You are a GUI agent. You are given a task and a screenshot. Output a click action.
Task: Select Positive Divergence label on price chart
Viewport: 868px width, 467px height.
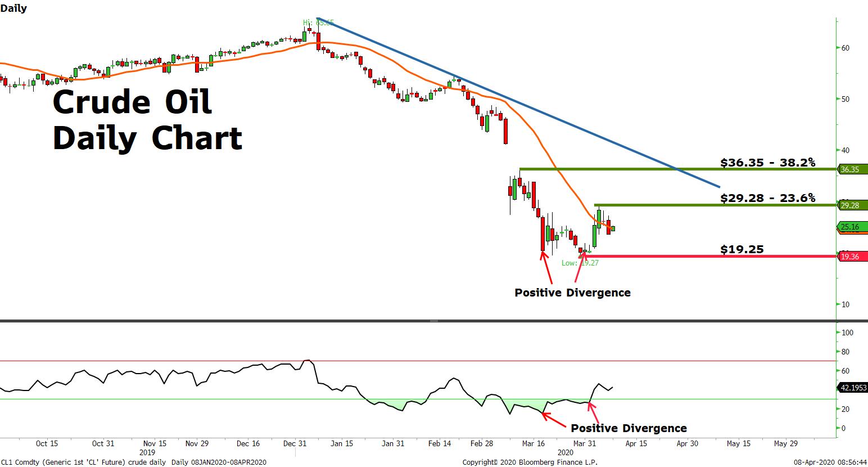click(x=572, y=293)
